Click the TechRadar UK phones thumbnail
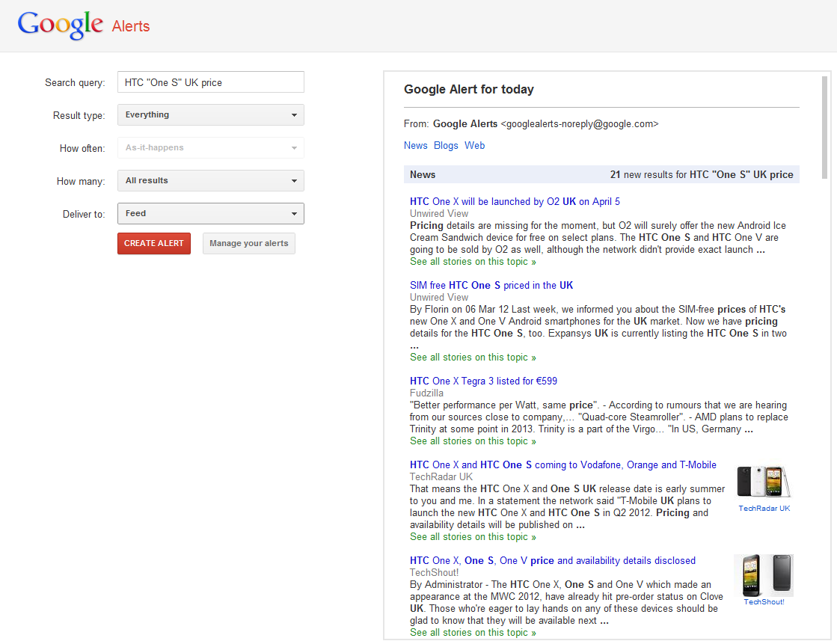837x644 pixels. (764, 481)
